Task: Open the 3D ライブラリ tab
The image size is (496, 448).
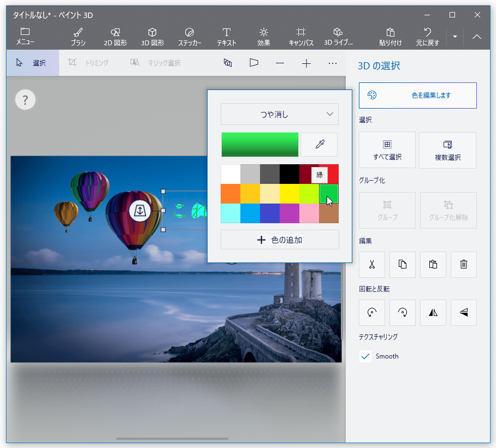Action: (338, 37)
